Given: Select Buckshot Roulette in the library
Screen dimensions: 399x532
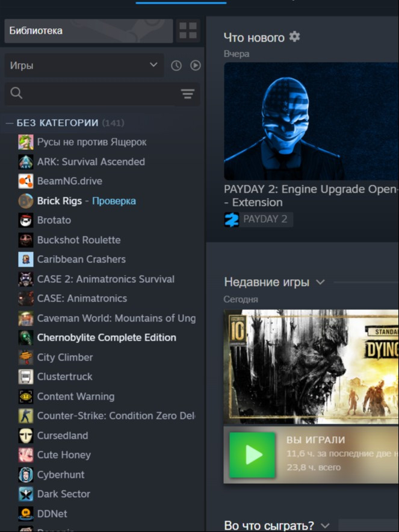Looking at the screenshot, I should tap(79, 240).
